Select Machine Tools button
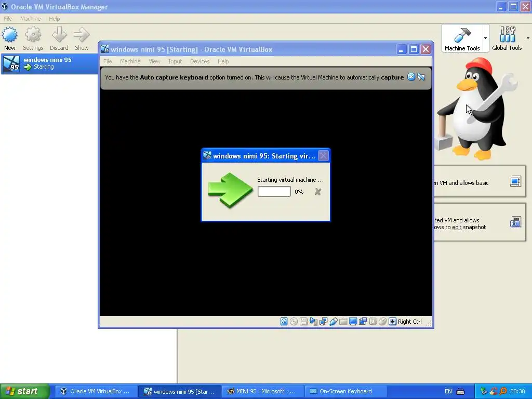This screenshot has width=532, height=399. (462, 38)
